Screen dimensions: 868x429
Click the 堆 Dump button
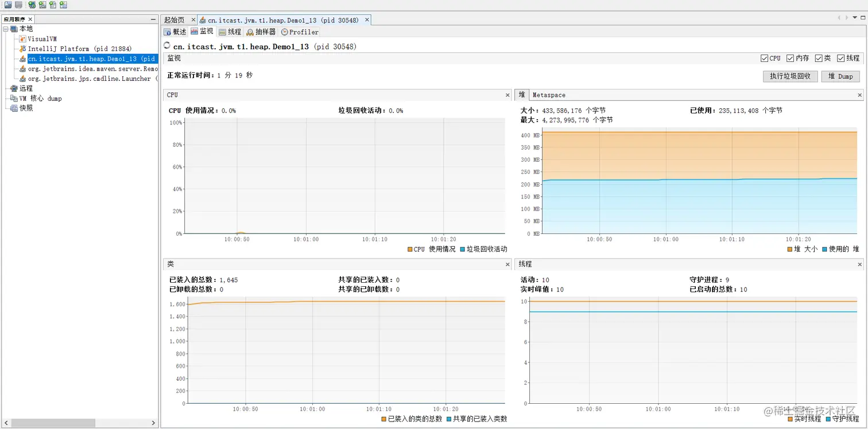841,76
